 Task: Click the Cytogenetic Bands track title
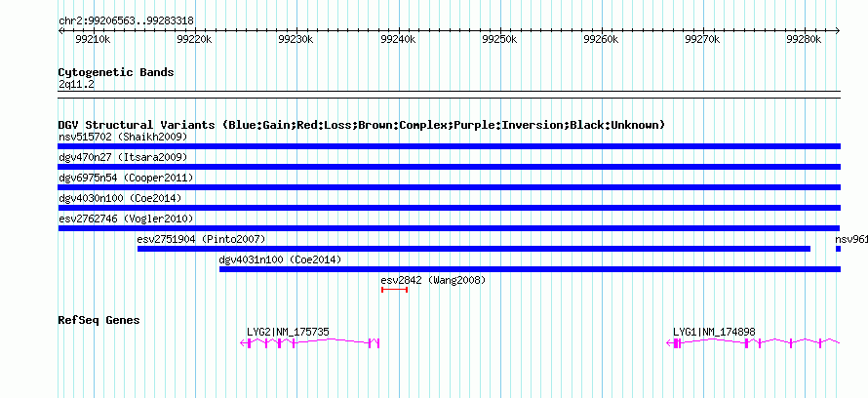[x=116, y=72]
